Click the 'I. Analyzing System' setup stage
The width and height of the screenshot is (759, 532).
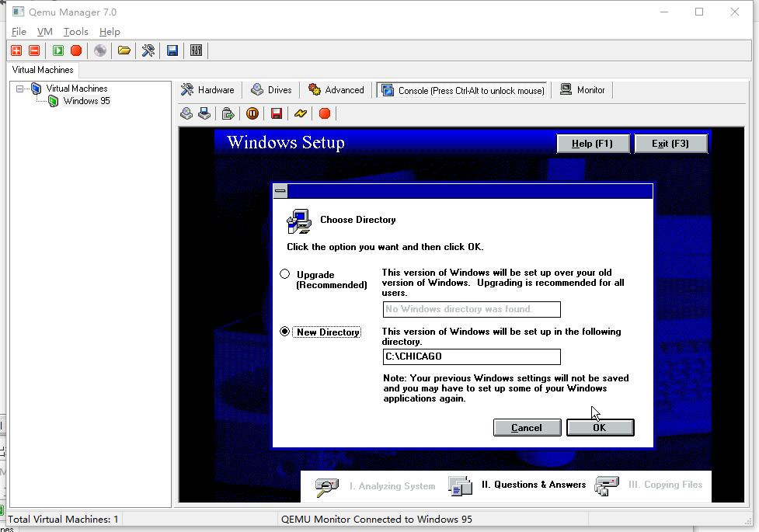point(392,486)
